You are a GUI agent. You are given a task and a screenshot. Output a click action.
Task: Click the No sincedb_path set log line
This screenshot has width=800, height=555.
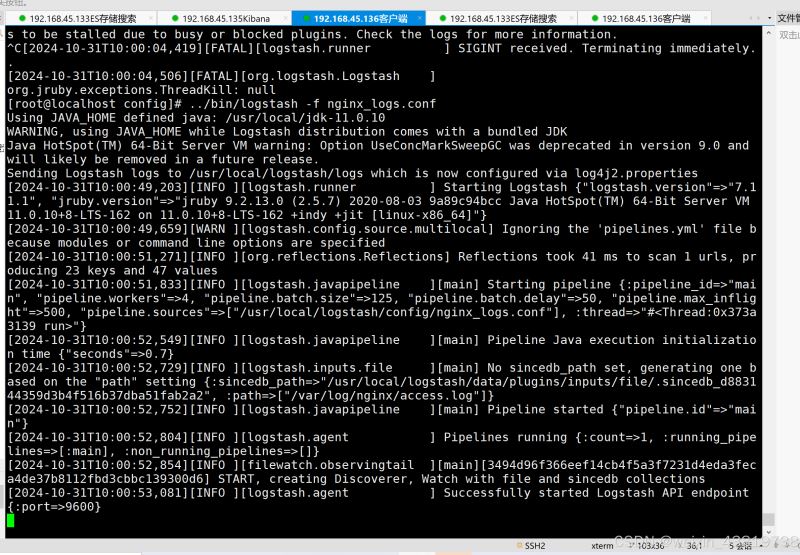click(381, 368)
